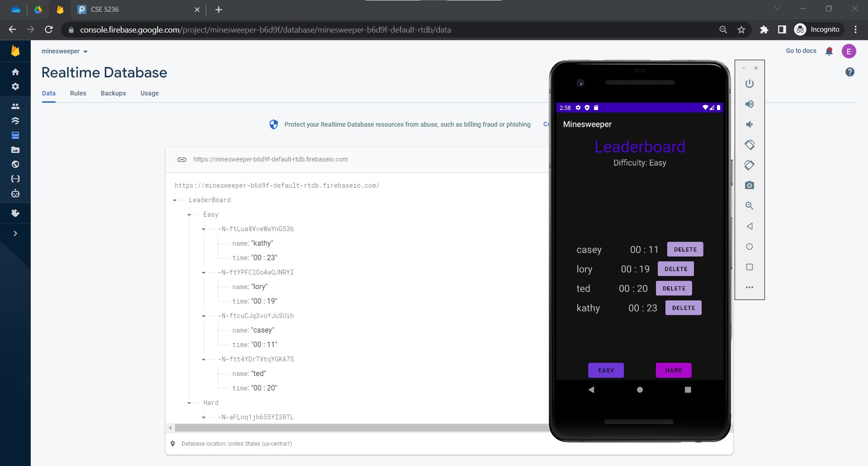The width and height of the screenshot is (868, 466).
Task: Collapse node -N-ftt4YDrTVtqYGKA7S
Action: (204, 359)
